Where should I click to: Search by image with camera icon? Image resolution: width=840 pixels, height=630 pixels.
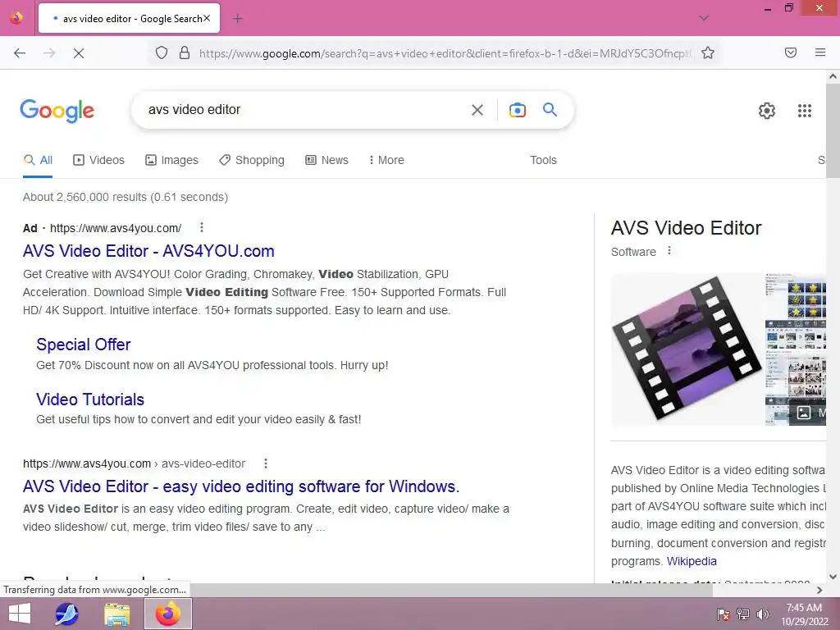point(517,110)
